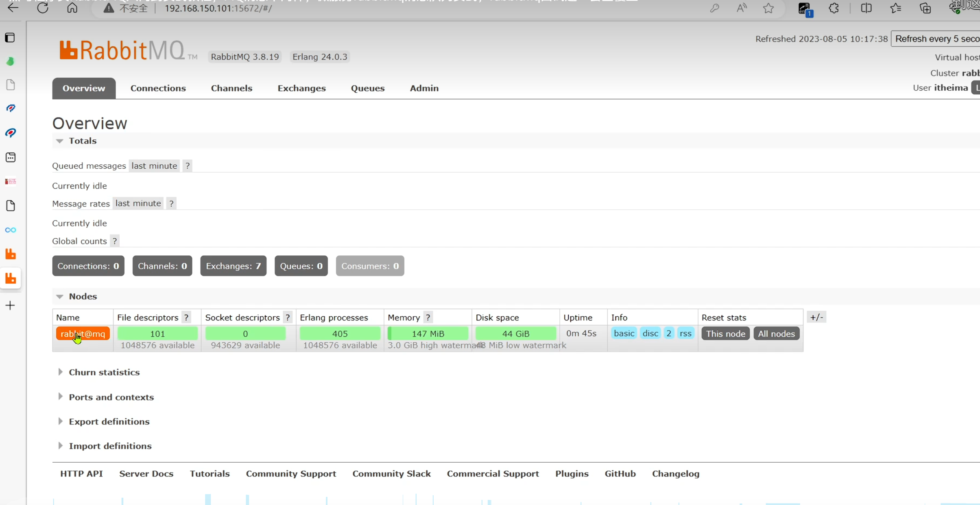
Task: Expand Churn statistics section
Action: 104,372
